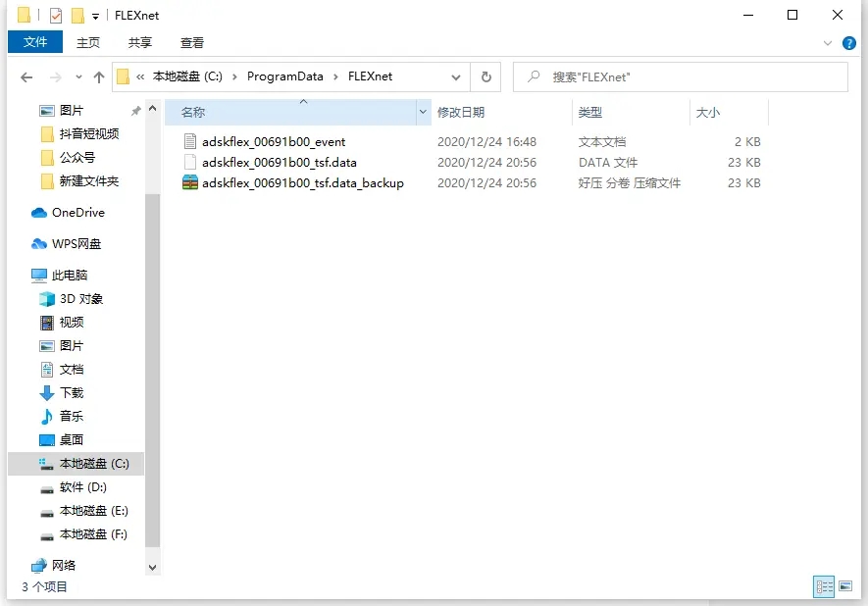The height and width of the screenshot is (606, 868).
Task: Switch to the 查看 ribbon tab
Action: 192,42
